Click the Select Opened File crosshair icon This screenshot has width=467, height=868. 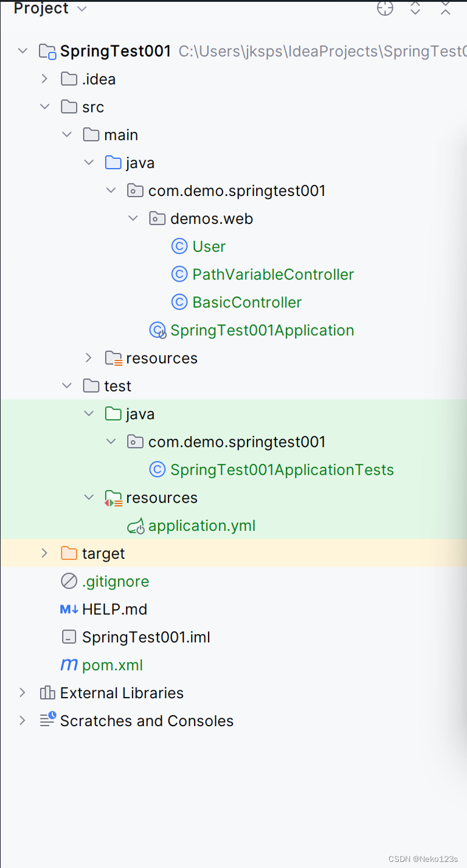[385, 8]
